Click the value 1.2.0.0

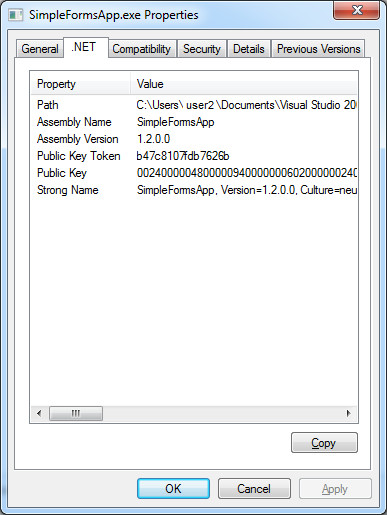pyautogui.click(x=153, y=139)
